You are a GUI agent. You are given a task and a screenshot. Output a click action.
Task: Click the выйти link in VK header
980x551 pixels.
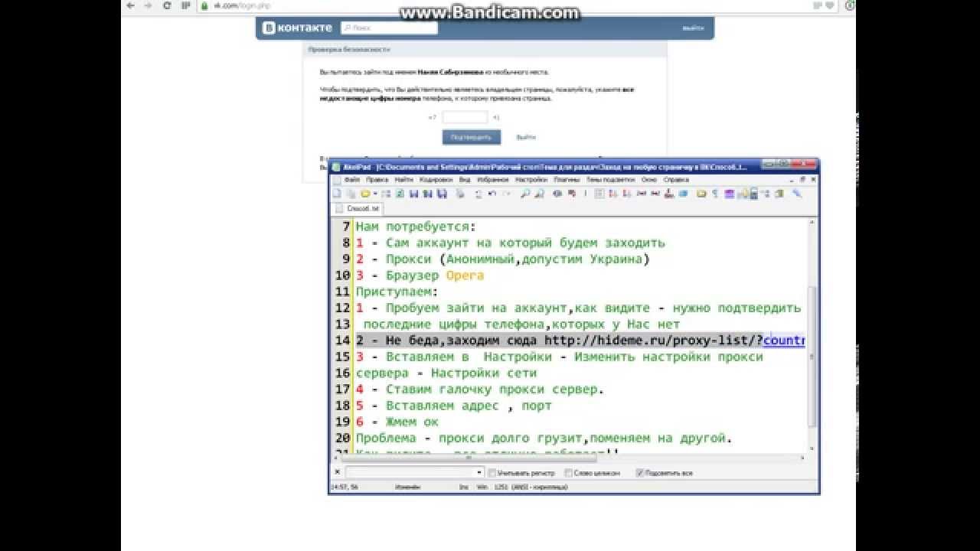click(693, 28)
